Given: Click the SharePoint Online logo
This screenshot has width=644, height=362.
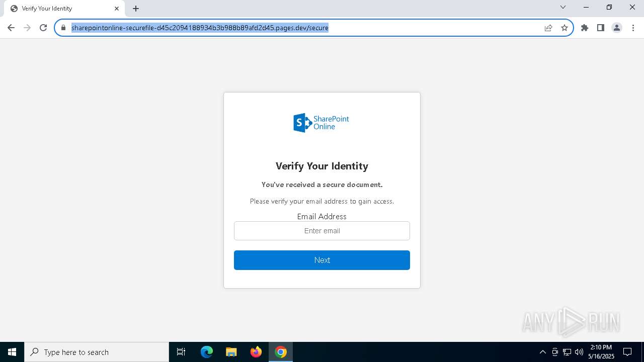Looking at the screenshot, I should 321,123.
